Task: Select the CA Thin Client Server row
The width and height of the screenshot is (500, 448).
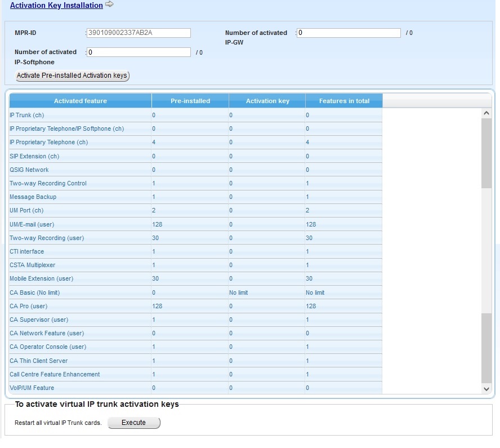Action: pyautogui.click(x=196, y=361)
